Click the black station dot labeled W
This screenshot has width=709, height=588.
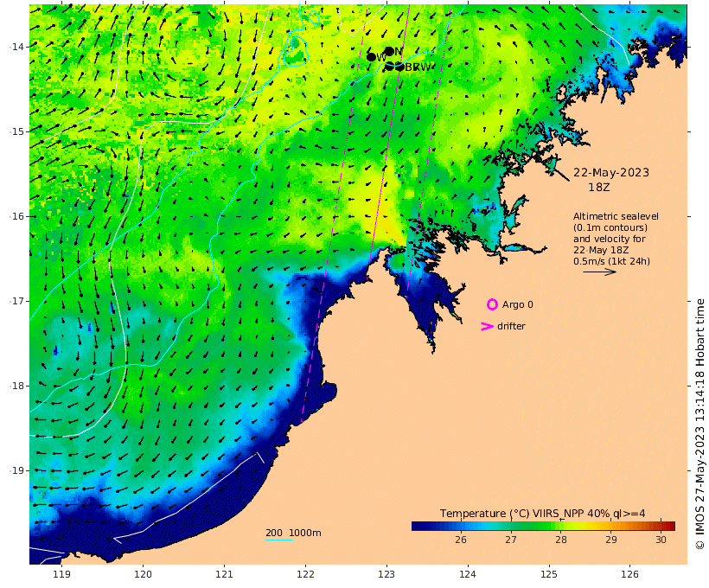click(371, 57)
